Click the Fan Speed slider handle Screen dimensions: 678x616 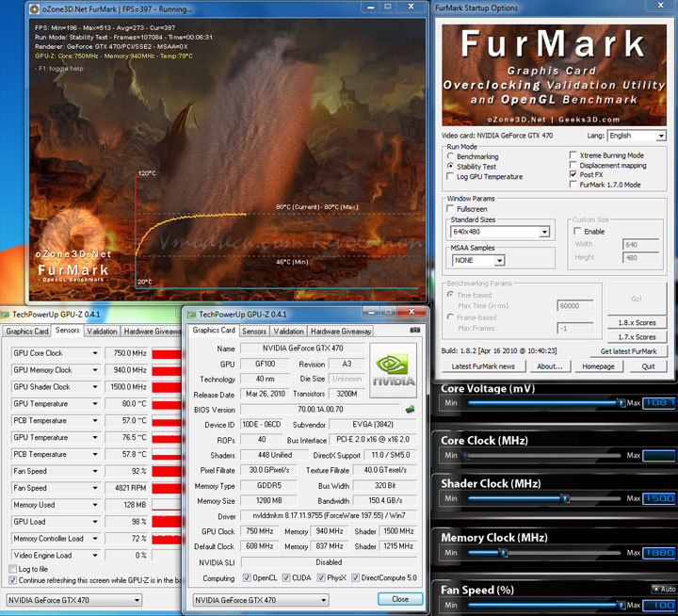coord(621,605)
